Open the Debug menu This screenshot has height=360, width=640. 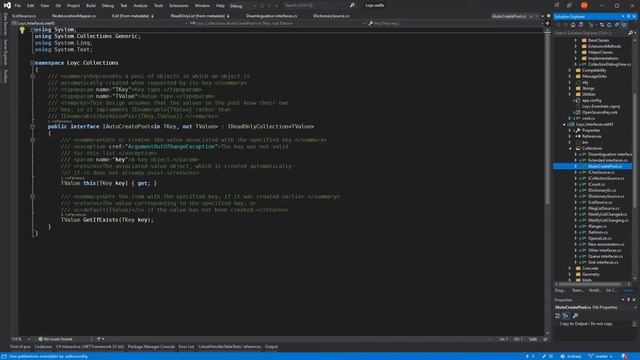(108, 6)
